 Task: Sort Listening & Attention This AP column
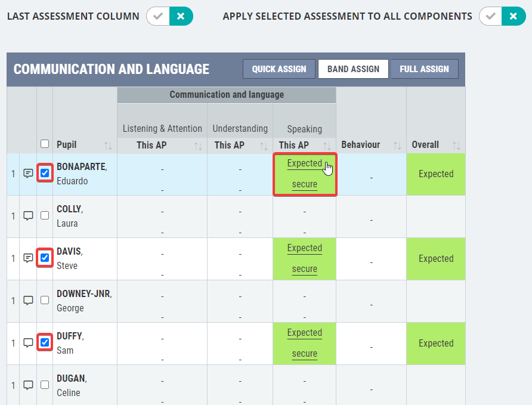[198, 146]
